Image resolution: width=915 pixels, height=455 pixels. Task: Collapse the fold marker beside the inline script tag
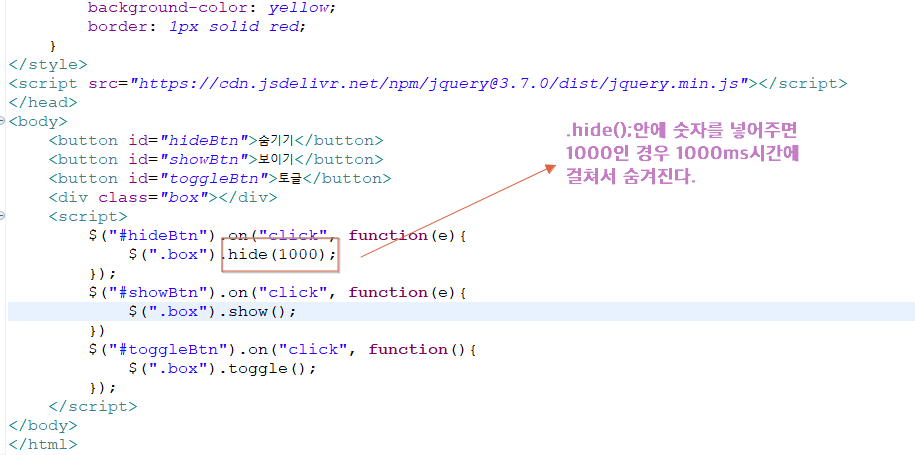pos(2,216)
